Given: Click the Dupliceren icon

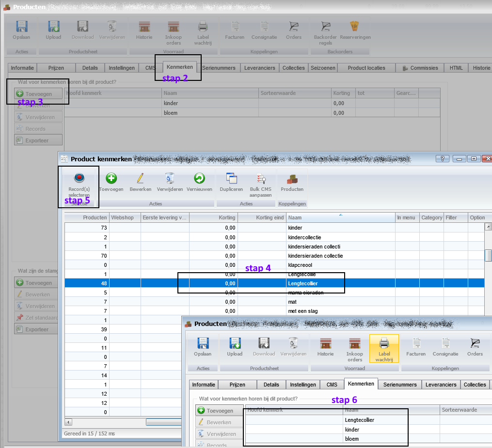Looking at the screenshot, I should coord(231,179).
